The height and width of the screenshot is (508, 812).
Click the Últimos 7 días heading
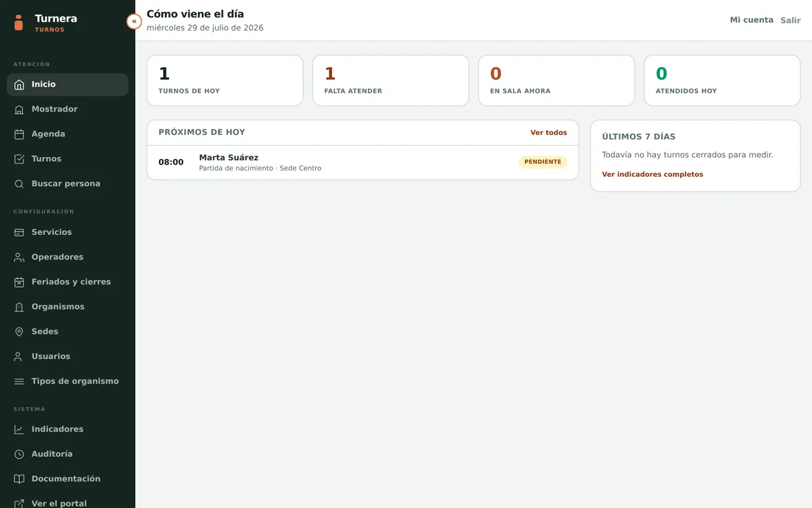click(639, 137)
